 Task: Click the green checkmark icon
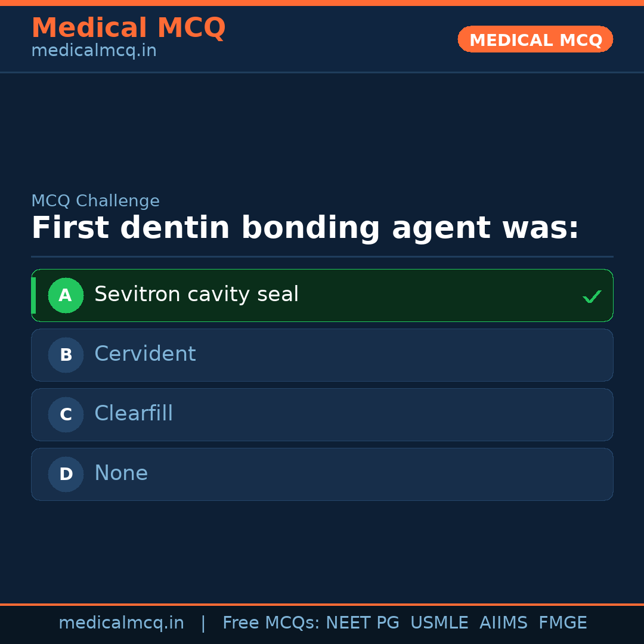(x=592, y=296)
